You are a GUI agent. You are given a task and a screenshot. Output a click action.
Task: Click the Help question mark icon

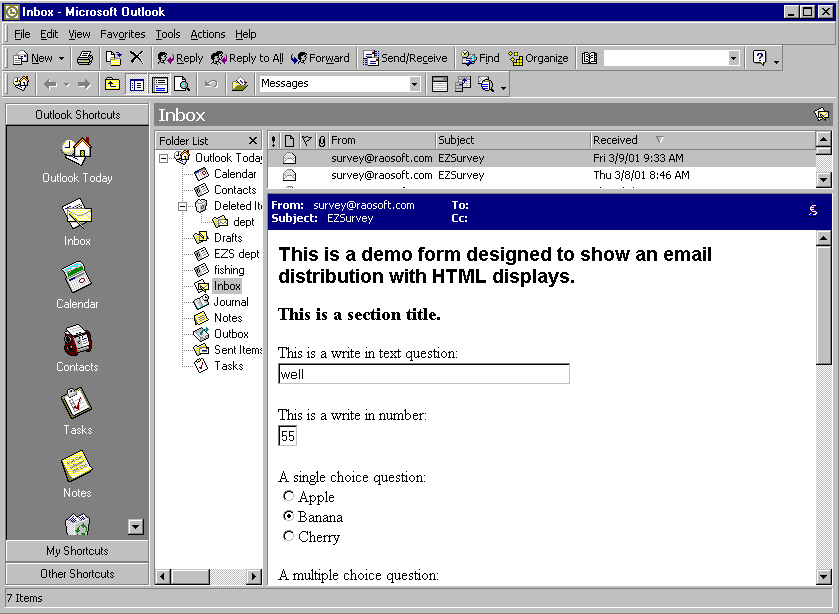click(759, 57)
